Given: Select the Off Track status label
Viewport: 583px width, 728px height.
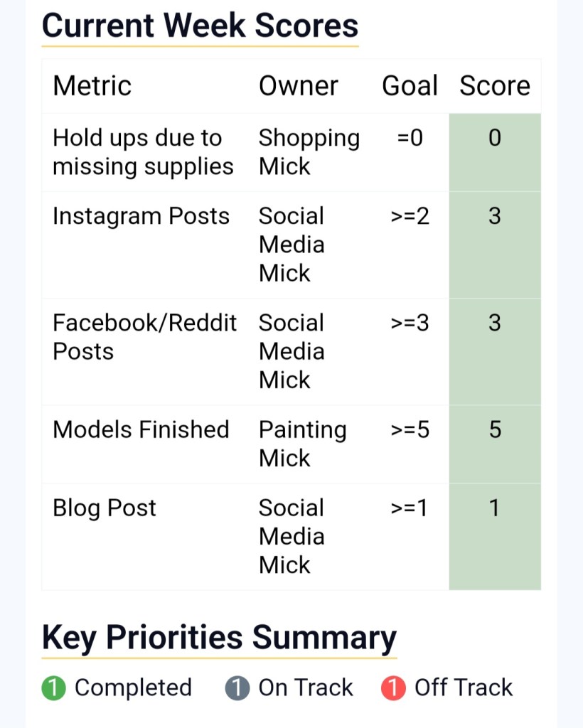Looking at the screenshot, I should coord(464,687).
